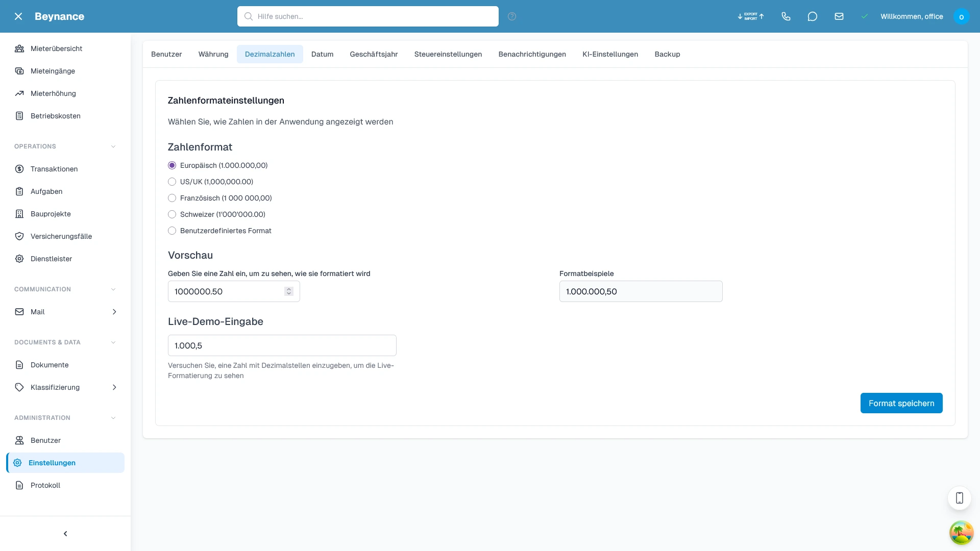The width and height of the screenshot is (980, 551).
Task: Open Protokoll in the sidebar
Action: click(45, 485)
